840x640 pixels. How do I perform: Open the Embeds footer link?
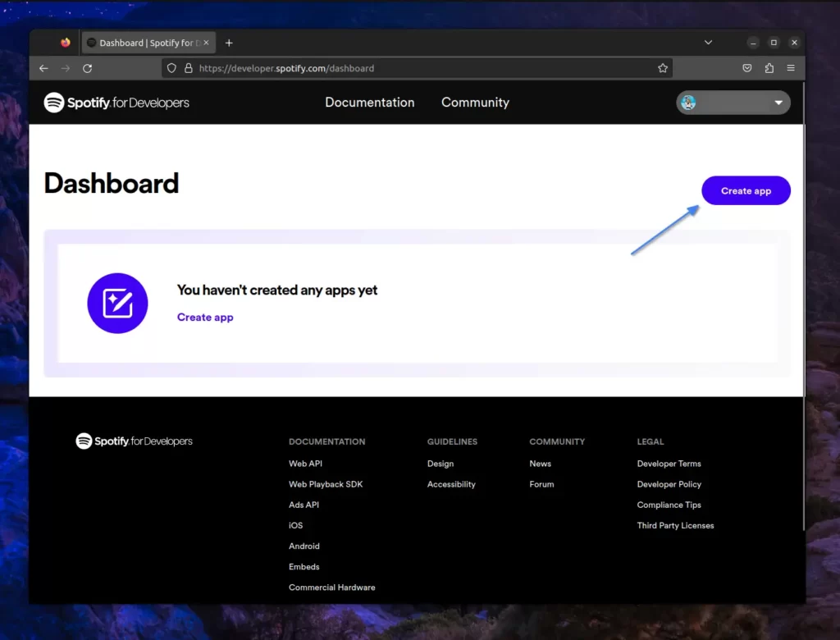click(x=304, y=567)
